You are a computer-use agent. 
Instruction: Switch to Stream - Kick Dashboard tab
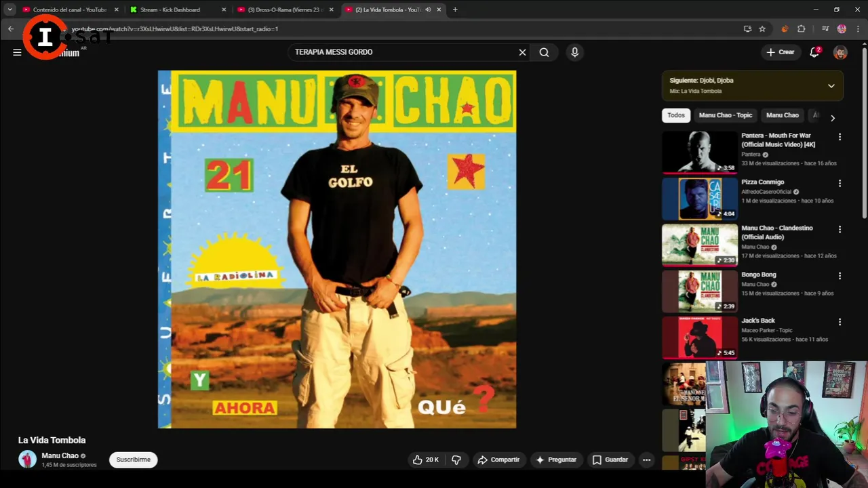(170, 9)
